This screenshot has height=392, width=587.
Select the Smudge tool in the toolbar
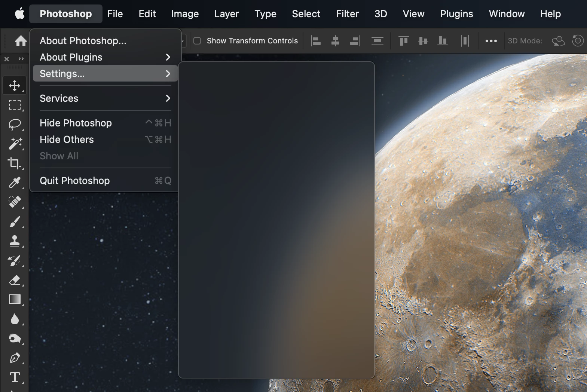(15, 339)
